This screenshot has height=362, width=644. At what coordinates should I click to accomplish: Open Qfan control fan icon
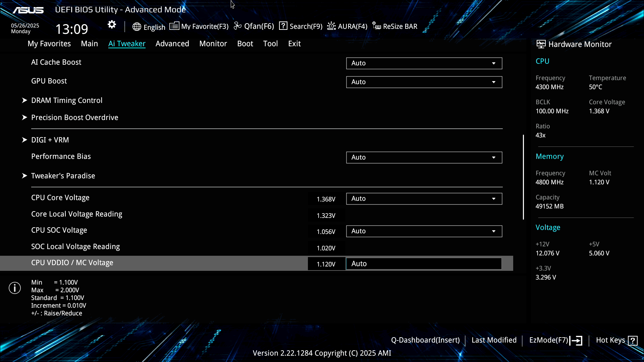click(x=237, y=26)
